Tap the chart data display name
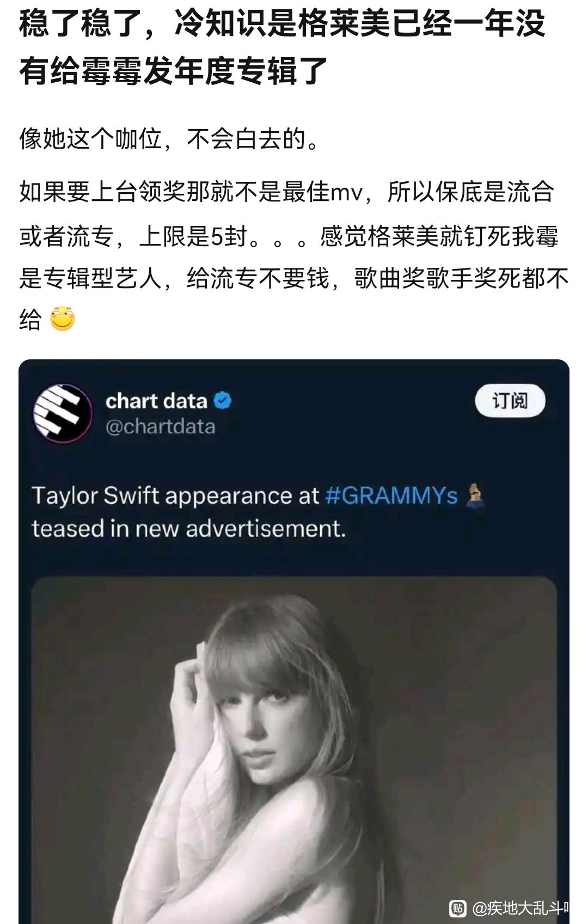588x924 pixels. coord(156,401)
